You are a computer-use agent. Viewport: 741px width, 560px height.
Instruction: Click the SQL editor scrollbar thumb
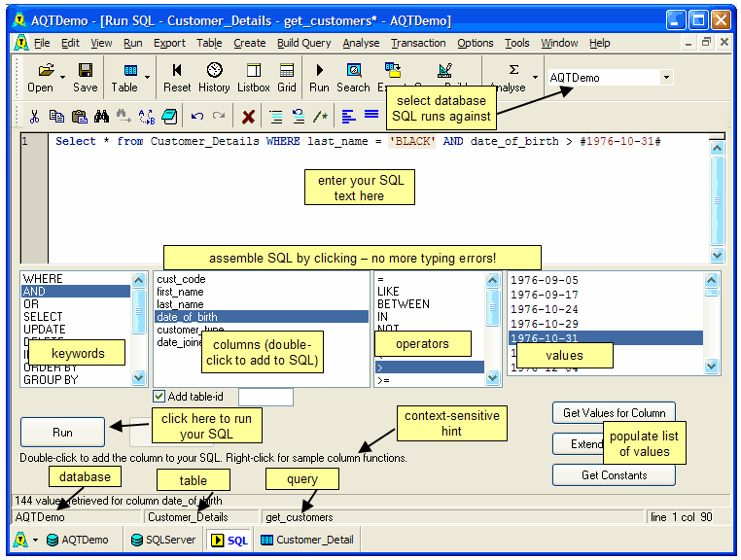pyautogui.click(x=717, y=200)
